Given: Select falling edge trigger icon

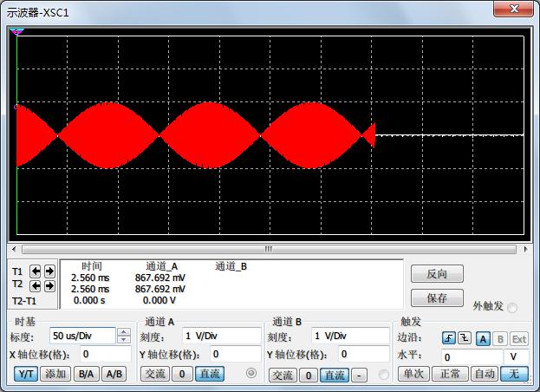Looking at the screenshot, I should pos(464,338).
